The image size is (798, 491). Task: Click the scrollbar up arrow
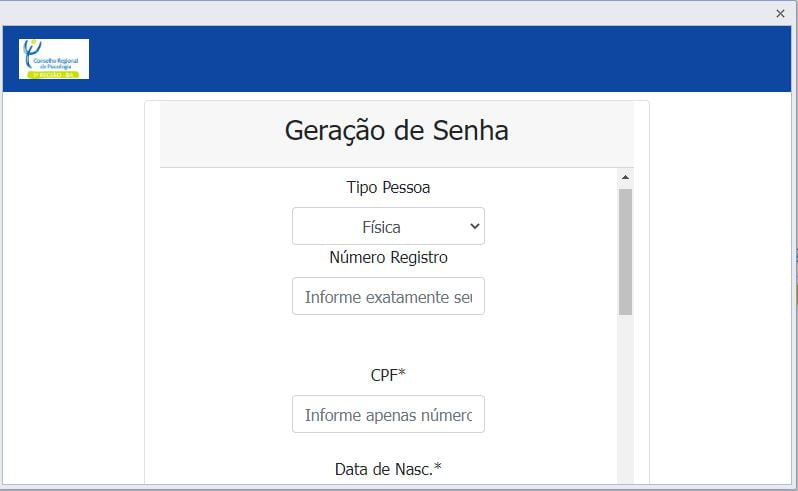[x=625, y=178]
